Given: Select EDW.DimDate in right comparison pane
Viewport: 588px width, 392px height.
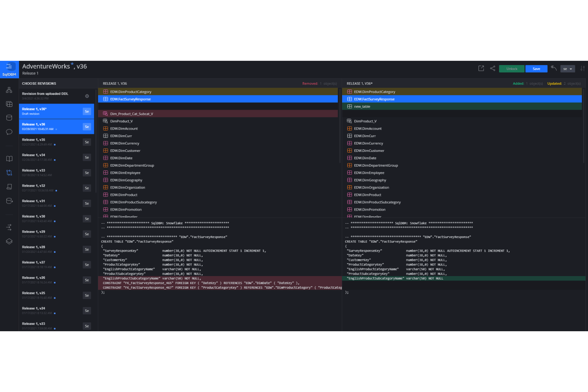Looking at the screenshot, I should pyautogui.click(x=462, y=158).
